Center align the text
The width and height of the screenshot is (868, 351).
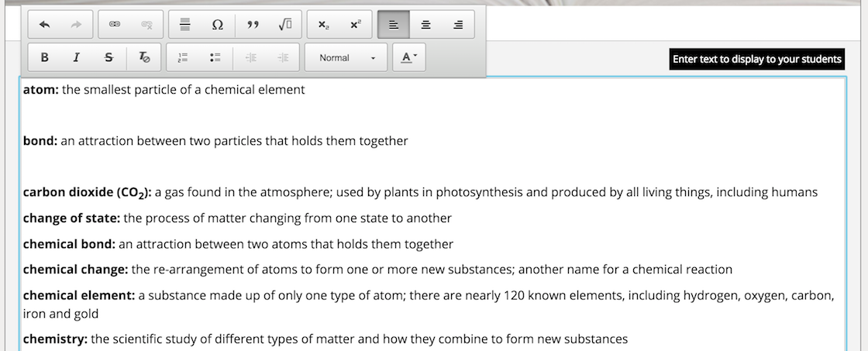[425, 24]
